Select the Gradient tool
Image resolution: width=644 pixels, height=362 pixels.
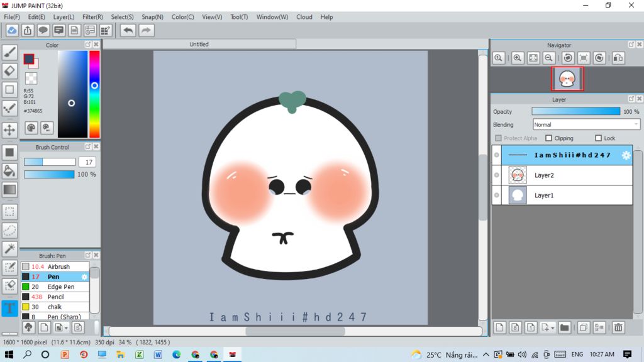tap(9, 189)
